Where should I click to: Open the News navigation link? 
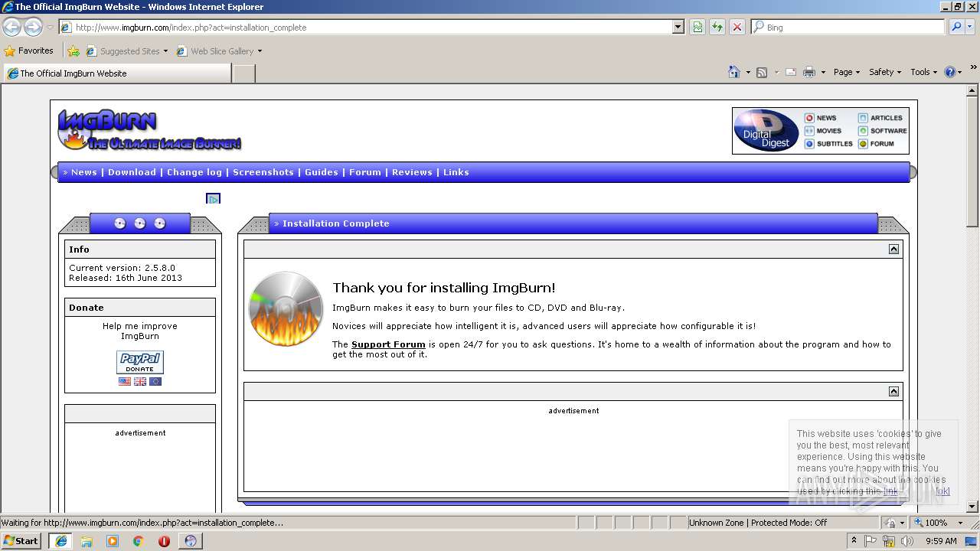(x=84, y=172)
